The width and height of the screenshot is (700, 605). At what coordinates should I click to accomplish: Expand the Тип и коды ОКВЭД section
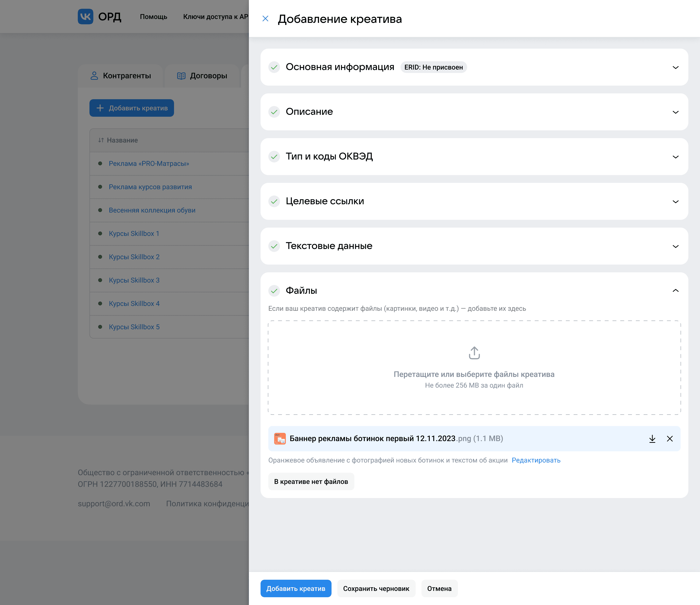click(675, 157)
